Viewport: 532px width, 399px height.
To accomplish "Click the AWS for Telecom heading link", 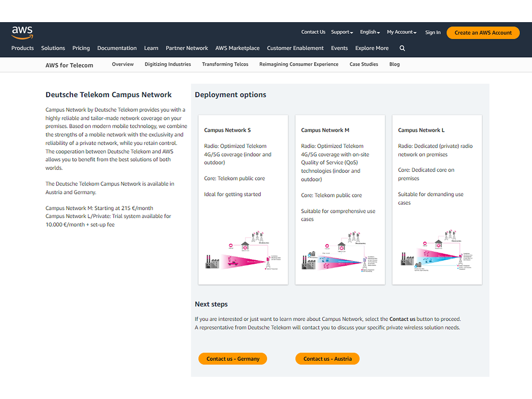I will pyautogui.click(x=69, y=65).
